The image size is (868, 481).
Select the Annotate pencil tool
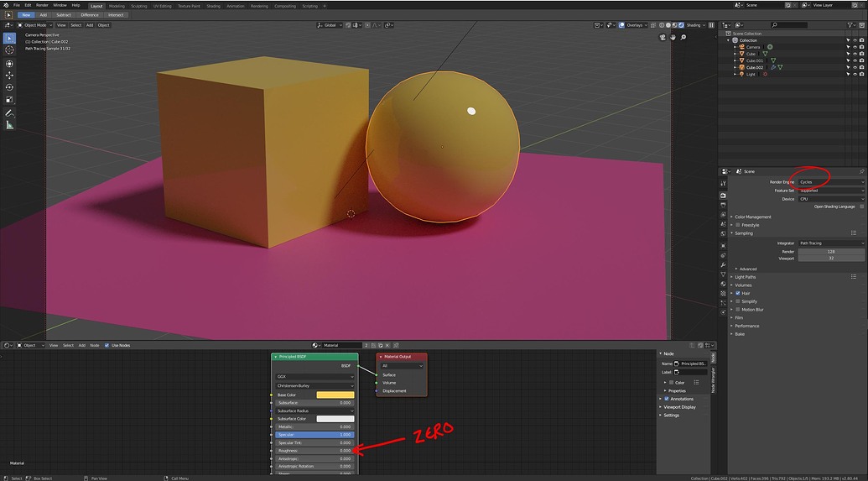coord(9,113)
